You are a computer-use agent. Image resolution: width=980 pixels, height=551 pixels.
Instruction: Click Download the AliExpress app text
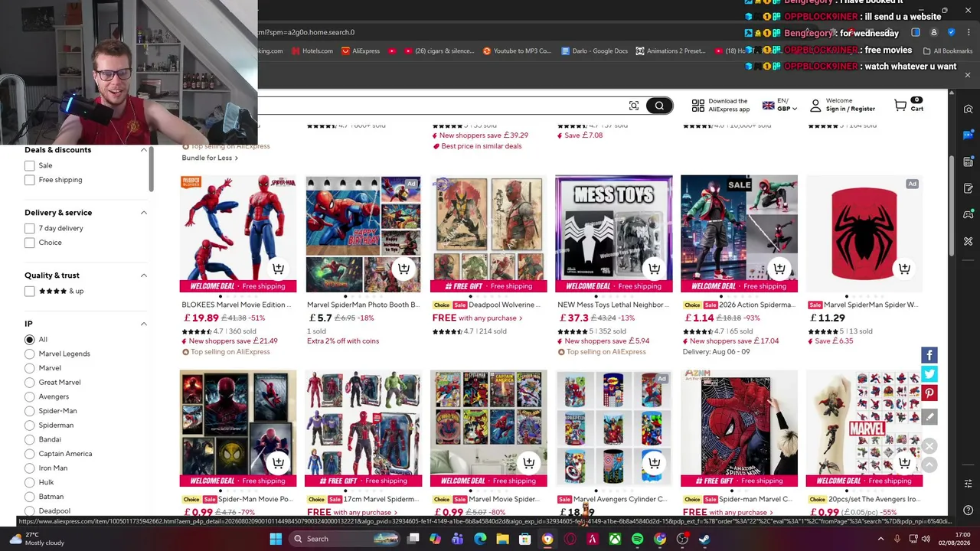coord(729,105)
